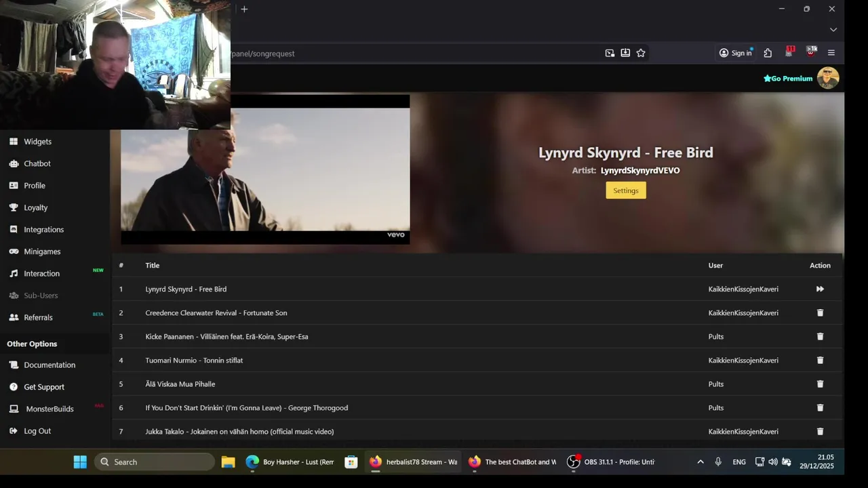Click the yellow Settings button
This screenshot has width=868, height=488.
626,190
